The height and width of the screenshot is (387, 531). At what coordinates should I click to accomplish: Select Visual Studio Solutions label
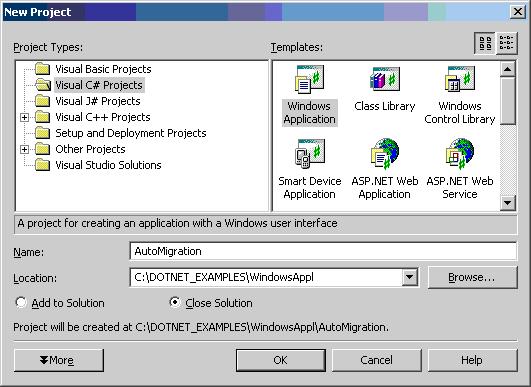coord(108,165)
